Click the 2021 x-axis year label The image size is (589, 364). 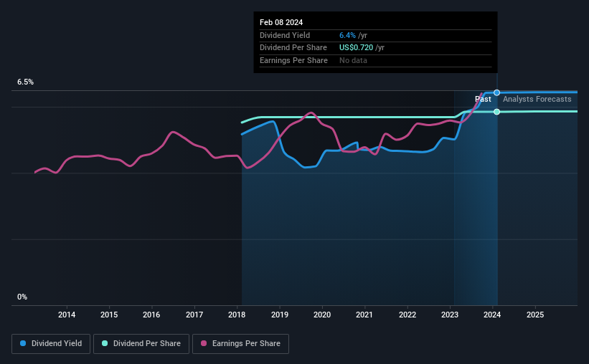(x=364, y=315)
